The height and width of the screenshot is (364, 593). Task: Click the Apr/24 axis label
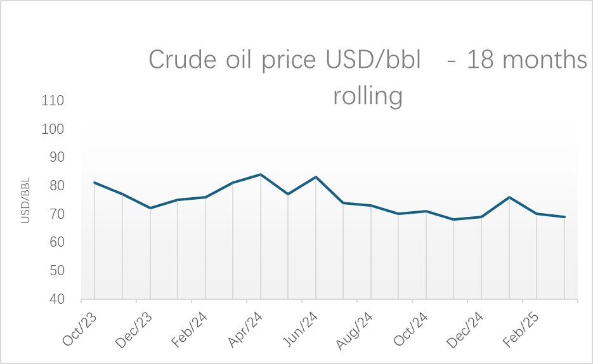245,330
